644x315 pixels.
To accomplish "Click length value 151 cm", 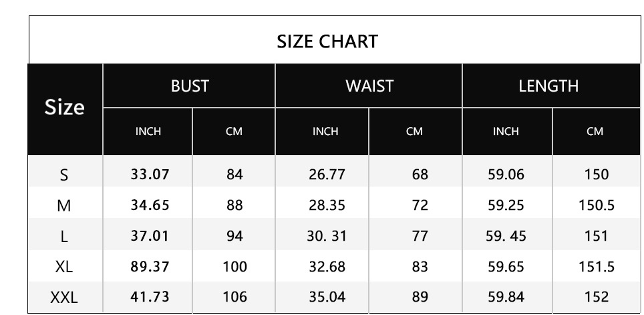I will (597, 236).
